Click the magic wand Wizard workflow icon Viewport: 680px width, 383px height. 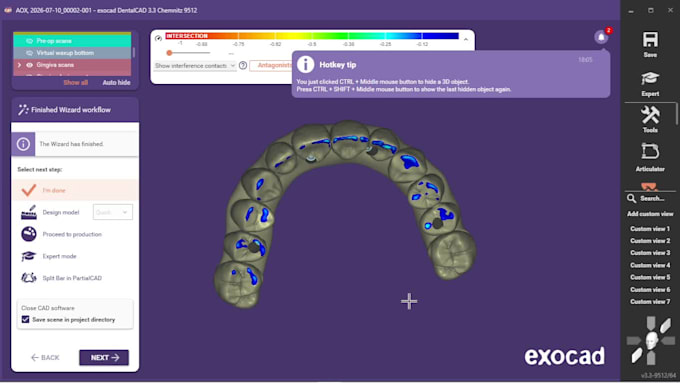click(x=23, y=110)
